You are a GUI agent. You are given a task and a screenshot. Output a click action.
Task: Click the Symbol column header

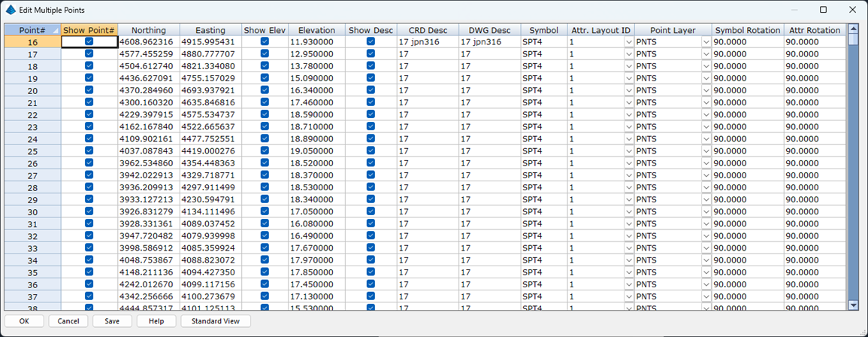543,30
